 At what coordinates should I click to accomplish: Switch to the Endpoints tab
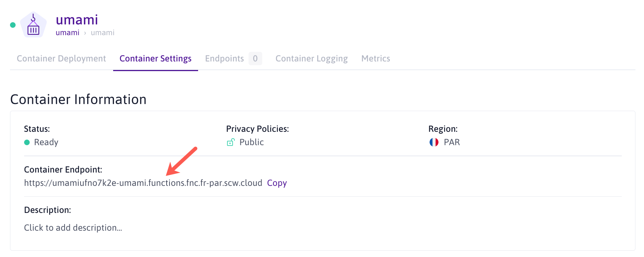coord(224,59)
